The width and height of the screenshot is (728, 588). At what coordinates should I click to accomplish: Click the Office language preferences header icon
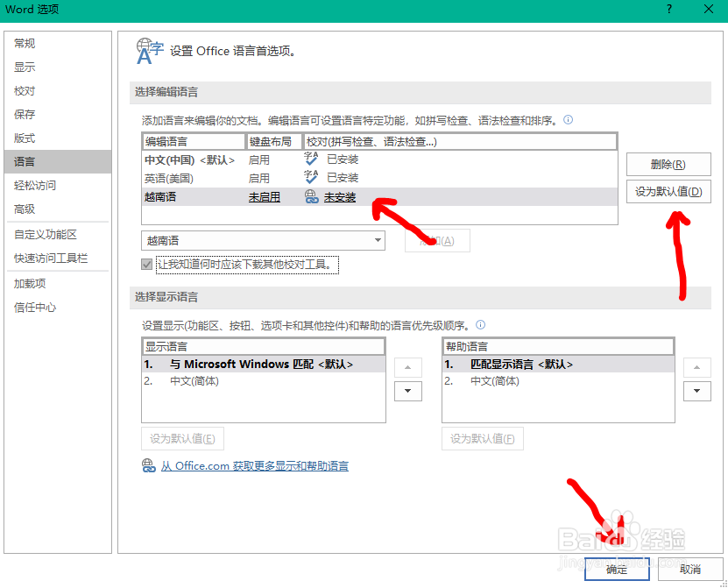149,48
